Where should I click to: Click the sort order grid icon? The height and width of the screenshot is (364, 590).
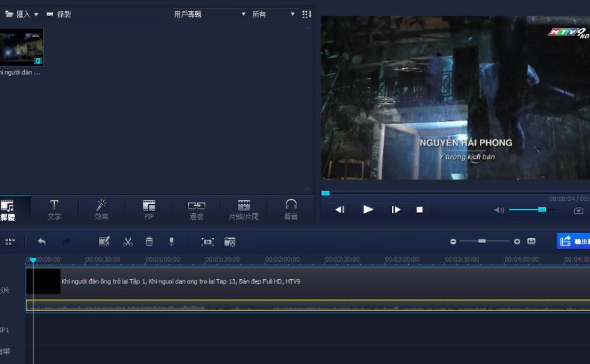306,15
